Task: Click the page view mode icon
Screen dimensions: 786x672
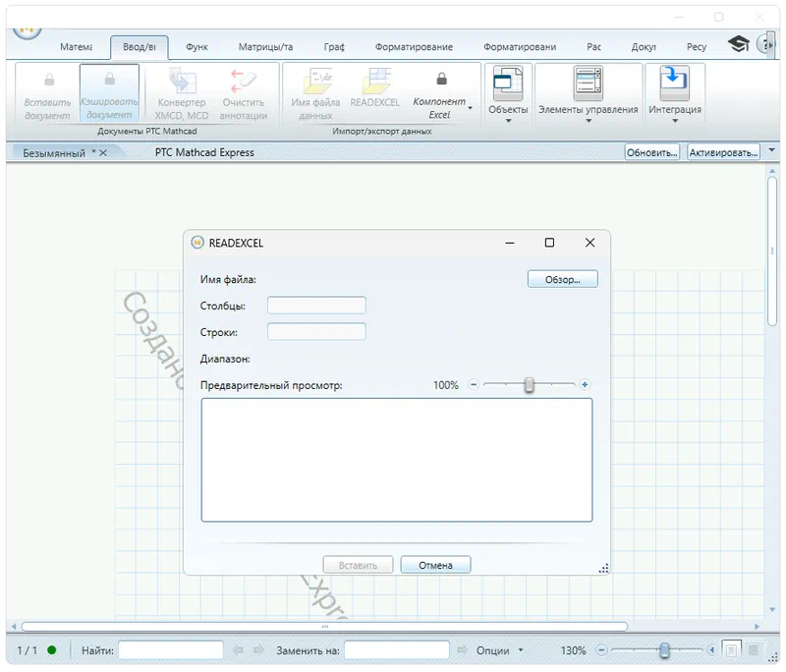Action: (x=731, y=650)
